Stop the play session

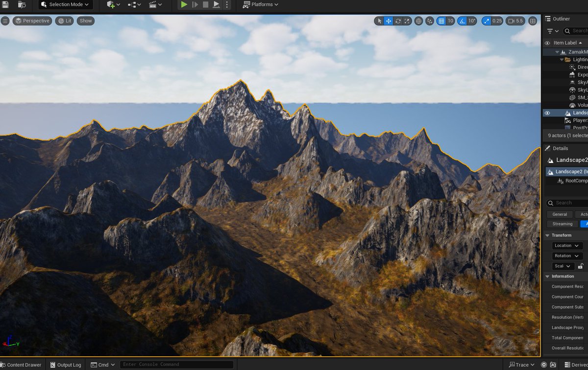click(205, 4)
